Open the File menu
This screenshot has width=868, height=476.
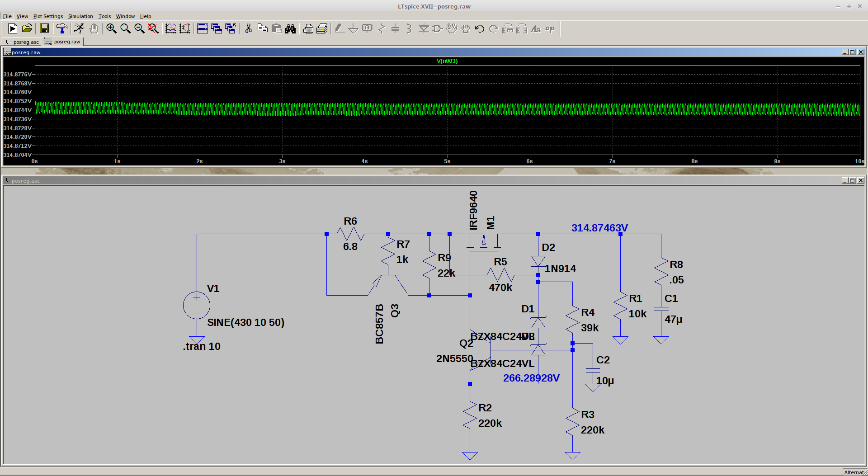[x=7, y=16]
